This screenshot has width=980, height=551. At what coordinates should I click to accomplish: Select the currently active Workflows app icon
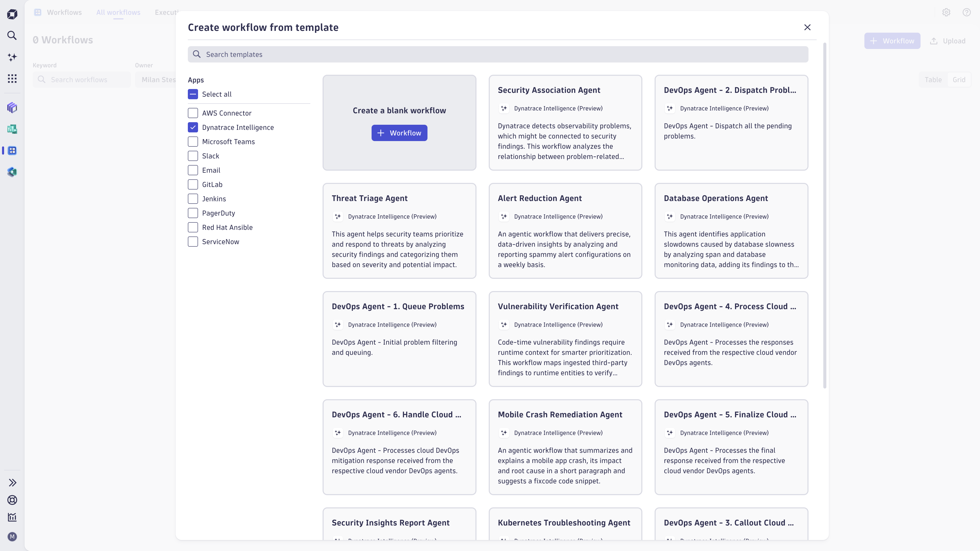coord(12,151)
